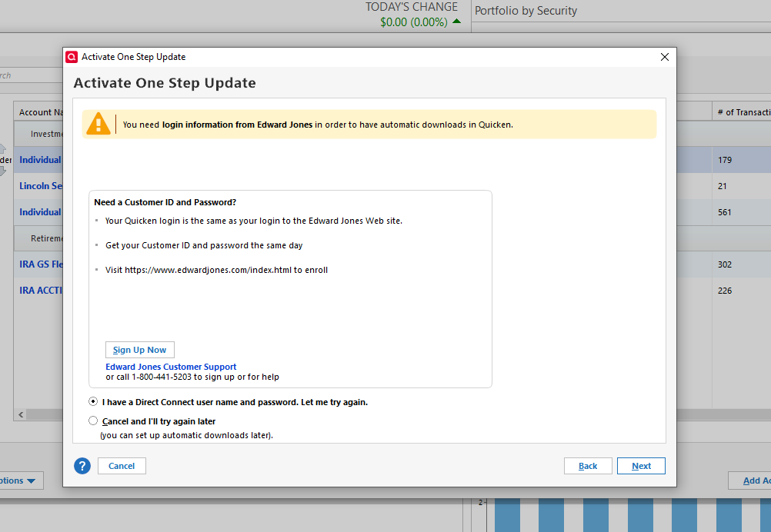Click the horizontal scrollbar left arrow in account list
Screen dimensions: 771x532
point(21,414)
